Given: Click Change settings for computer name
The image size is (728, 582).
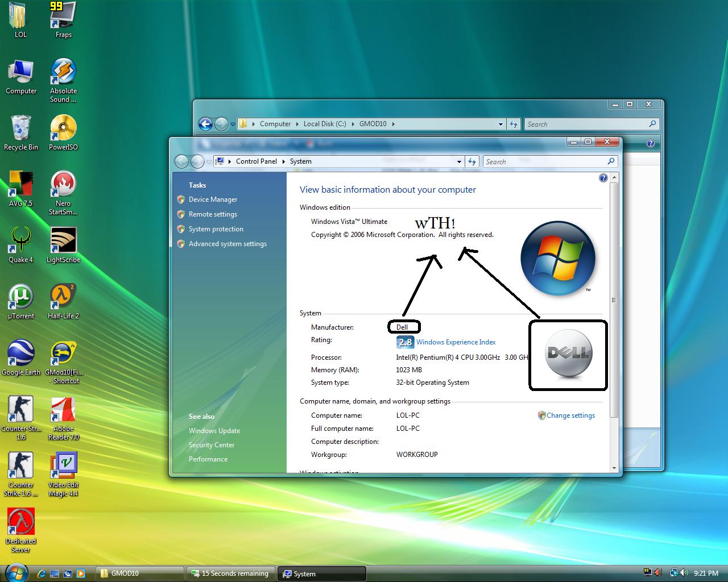Looking at the screenshot, I should (x=570, y=415).
